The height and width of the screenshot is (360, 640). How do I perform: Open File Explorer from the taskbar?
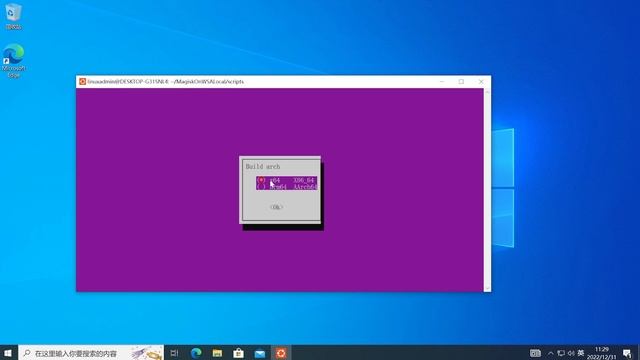click(x=218, y=353)
